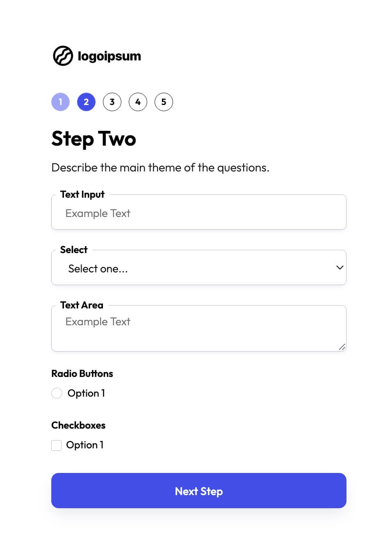Image resolution: width=392 pixels, height=548 pixels.
Task: Select the Option 1 radio button
Action: pos(57,393)
